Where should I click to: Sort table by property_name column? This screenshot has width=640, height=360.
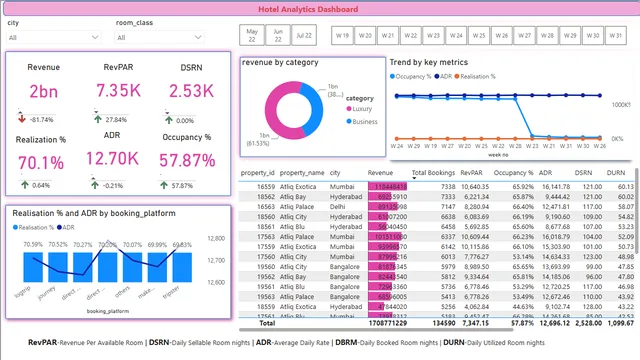pyautogui.click(x=302, y=173)
